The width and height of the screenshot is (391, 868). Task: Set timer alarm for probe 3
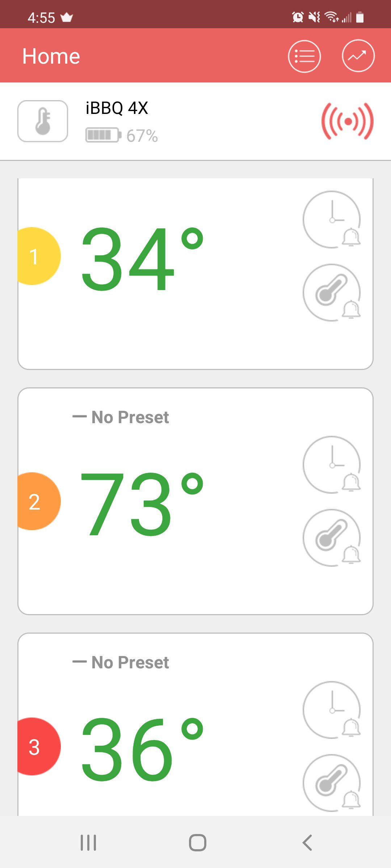tap(332, 710)
